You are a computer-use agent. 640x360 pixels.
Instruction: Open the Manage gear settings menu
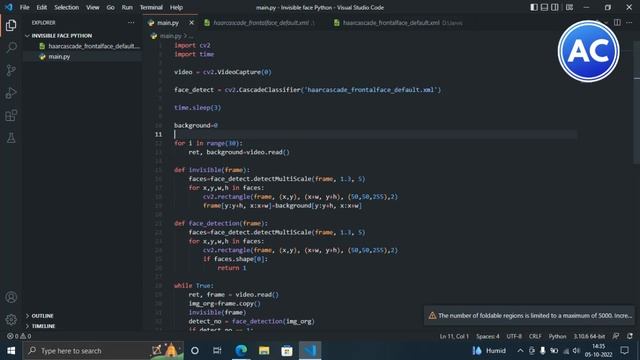pos(11,320)
